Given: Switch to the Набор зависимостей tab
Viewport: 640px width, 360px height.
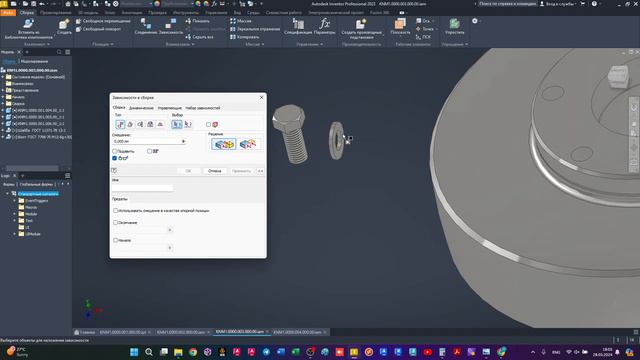Looking at the screenshot, I should coord(203,108).
